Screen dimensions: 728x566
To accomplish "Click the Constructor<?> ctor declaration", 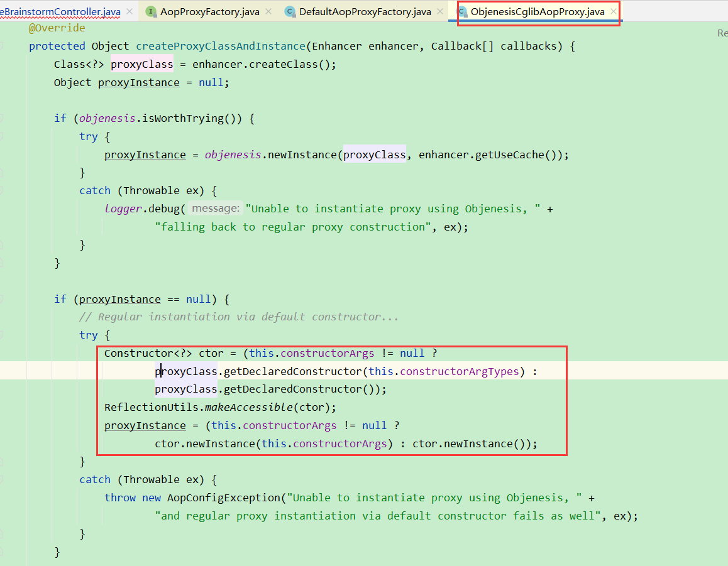I will (x=164, y=353).
